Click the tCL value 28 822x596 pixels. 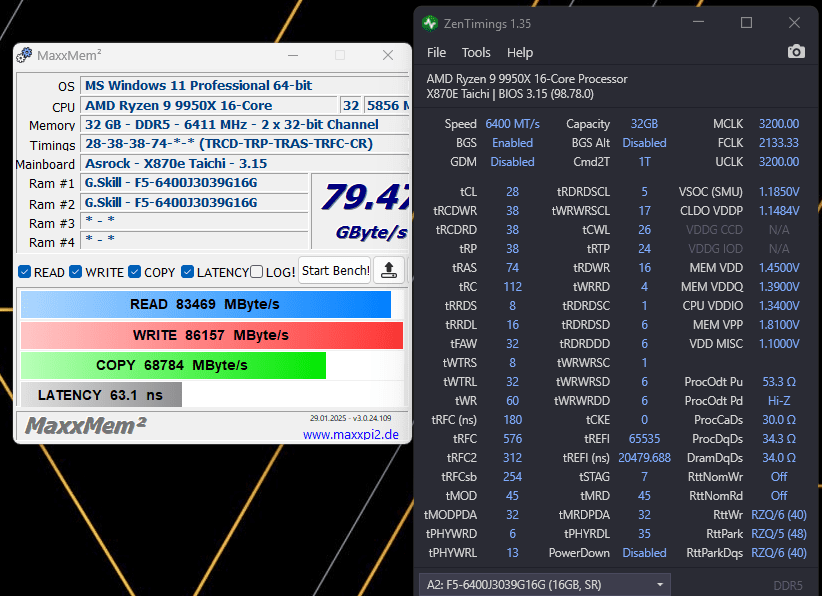click(x=512, y=192)
